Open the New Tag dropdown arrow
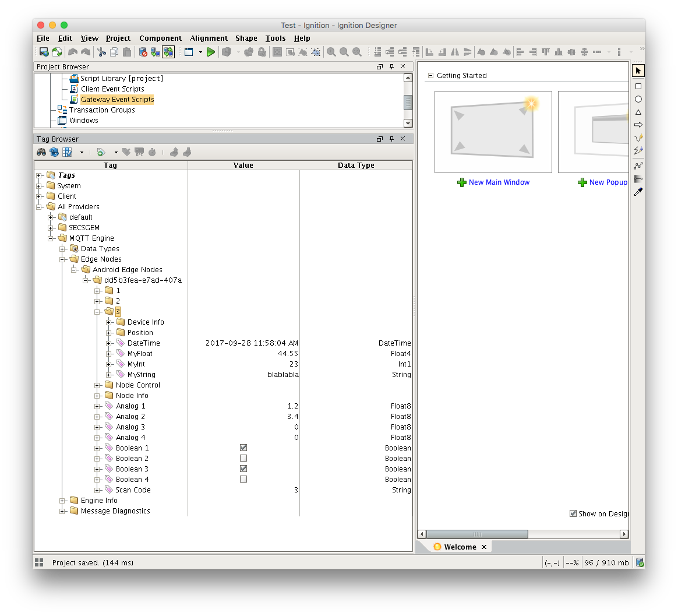The height and width of the screenshot is (616, 678). pyautogui.click(x=116, y=152)
